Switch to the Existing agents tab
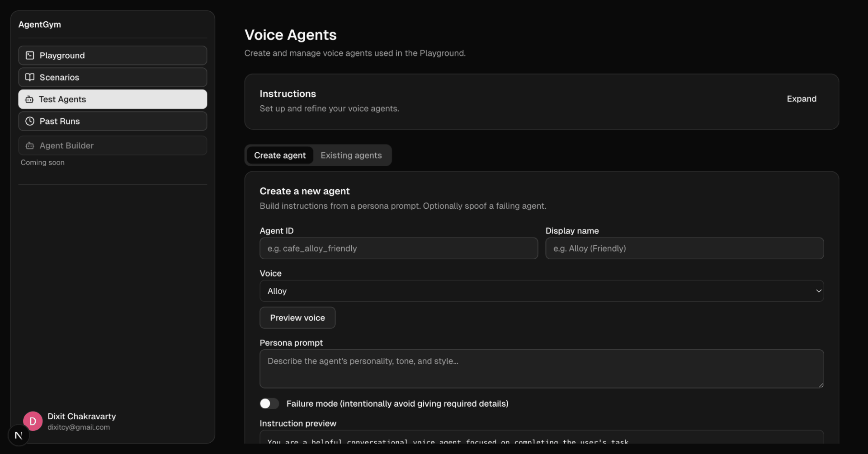Viewport: 868px width, 454px height. (x=351, y=155)
